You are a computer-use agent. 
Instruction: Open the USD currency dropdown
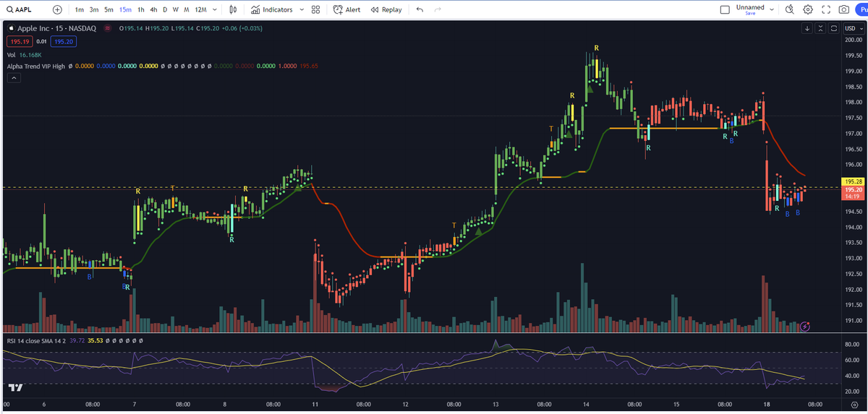coord(854,28)
